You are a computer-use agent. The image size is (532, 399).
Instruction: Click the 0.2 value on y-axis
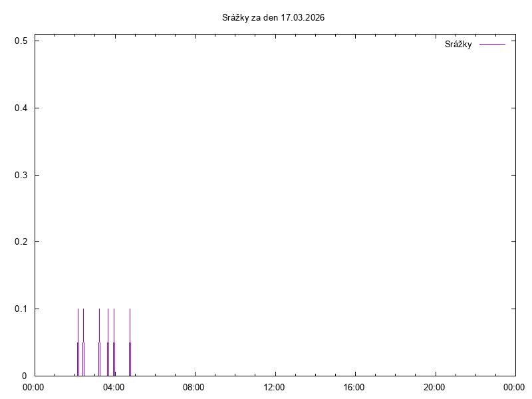pyautogui.click(x=21, y=242)
